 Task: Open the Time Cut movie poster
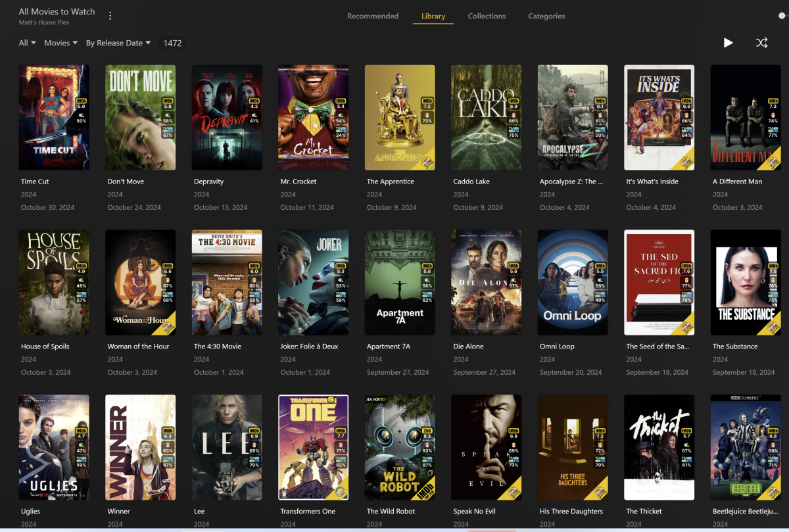[54, 117]
